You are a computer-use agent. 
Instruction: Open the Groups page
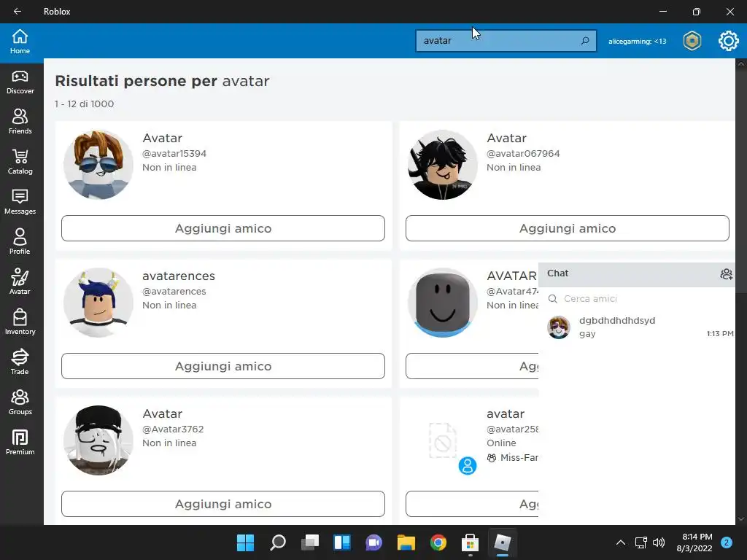click(20, 402)
